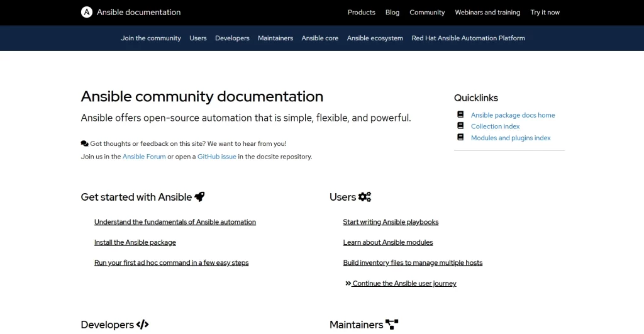Open Install the Ansible package link
This screenshot has width=644, height=334.
[x=135, y=242]
